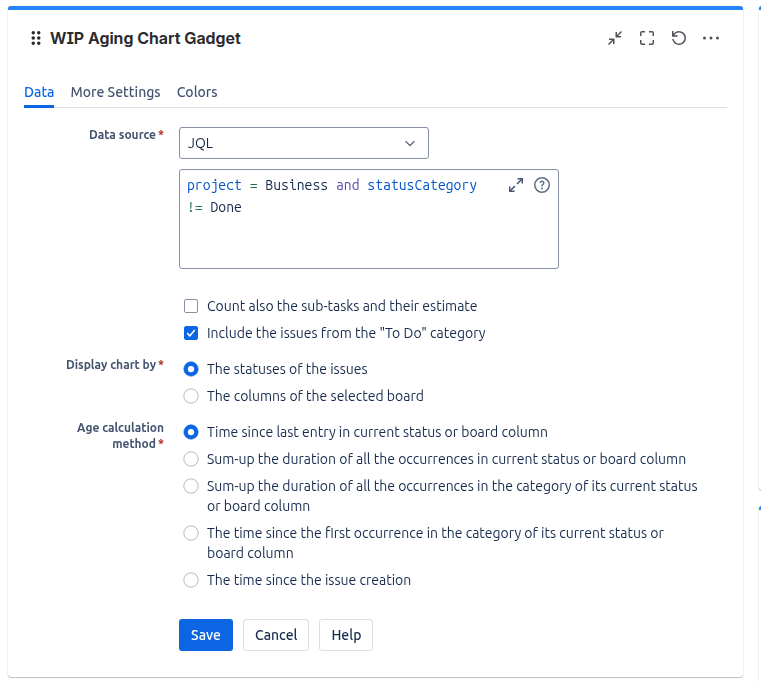Image resolution: width=761 pixels, height=682 pixels.
Task: Click the Data tab
Action: pos(39,92)
